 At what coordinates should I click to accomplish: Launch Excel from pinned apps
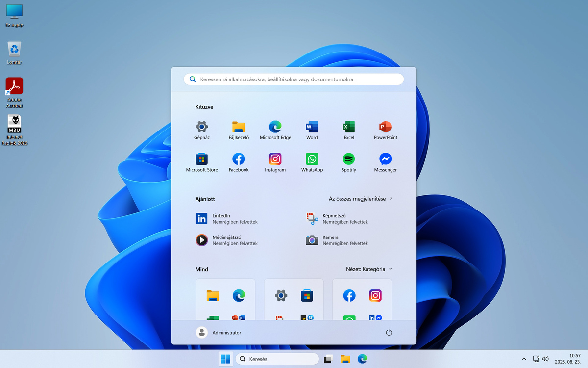pyautogui.click(x=349, y=131)
